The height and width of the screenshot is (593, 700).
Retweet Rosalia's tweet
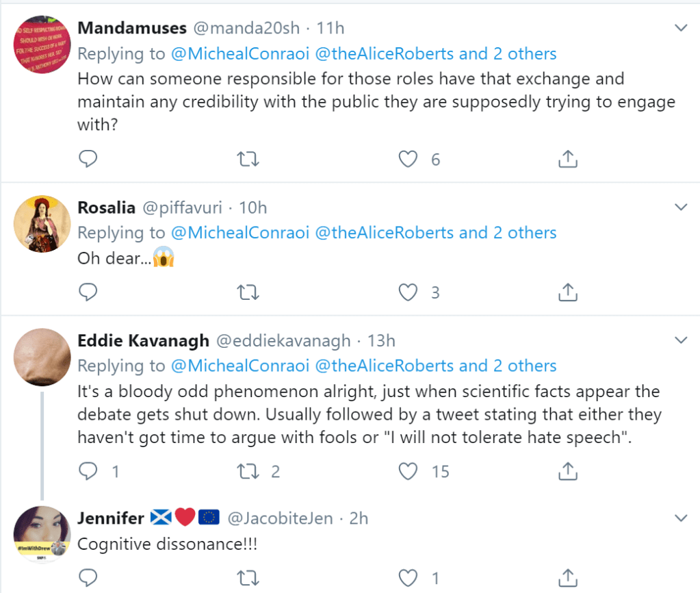coord(247,293)
